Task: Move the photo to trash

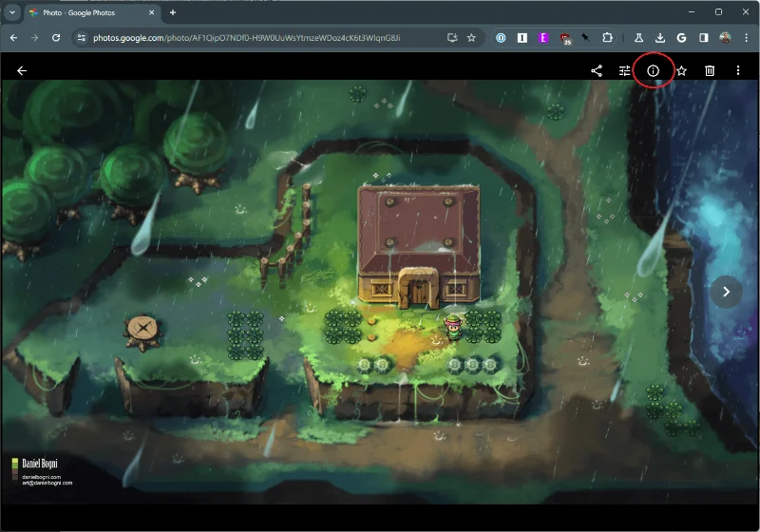Action: 710,70
